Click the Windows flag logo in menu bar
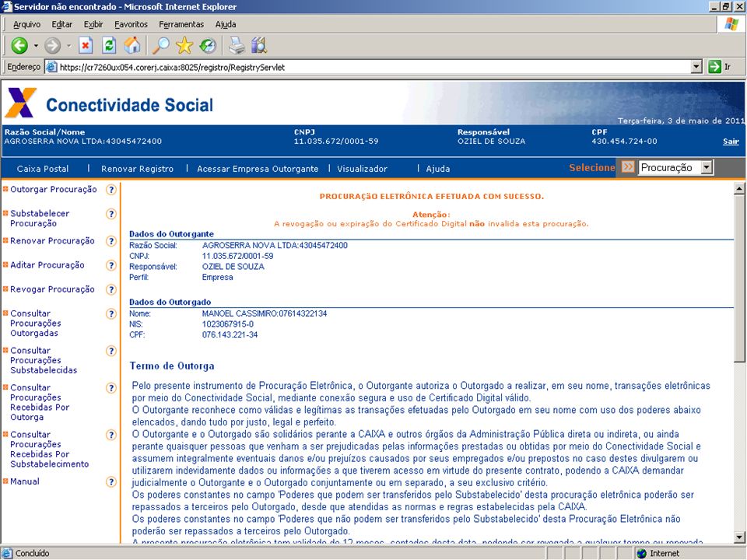Viewport: 747px width, 560px height. click(731, 24)
